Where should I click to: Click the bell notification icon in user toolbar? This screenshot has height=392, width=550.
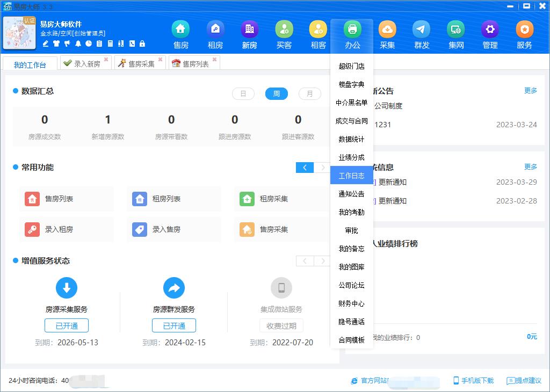79,43
